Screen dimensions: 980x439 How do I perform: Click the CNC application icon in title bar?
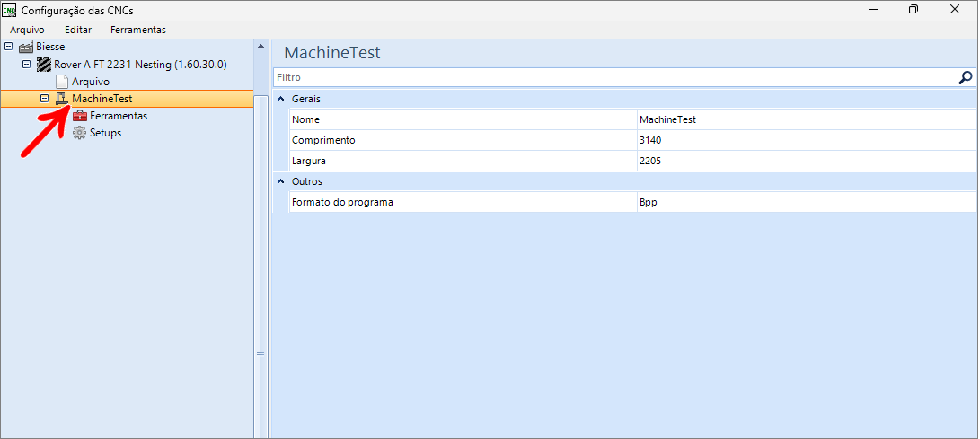10,9
